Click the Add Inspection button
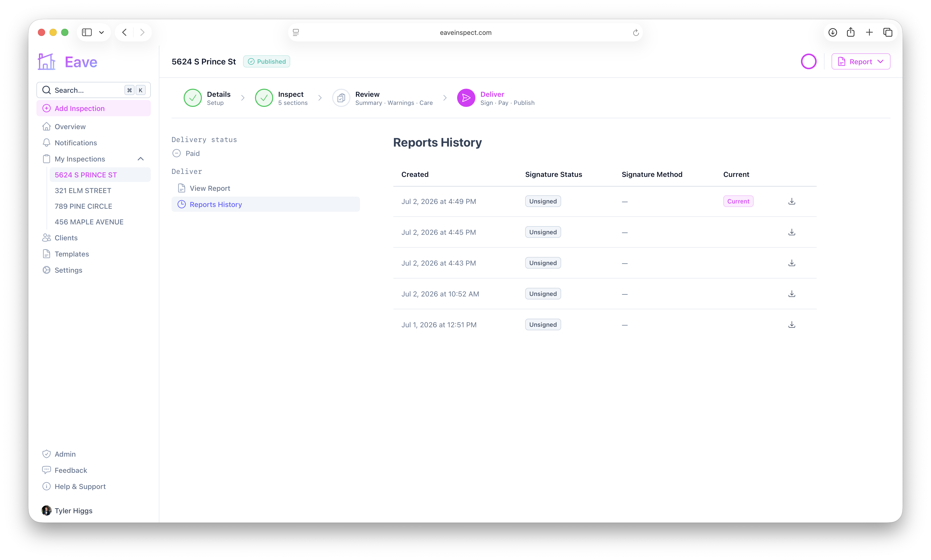931x560 pixels. [x=93, y=108]
